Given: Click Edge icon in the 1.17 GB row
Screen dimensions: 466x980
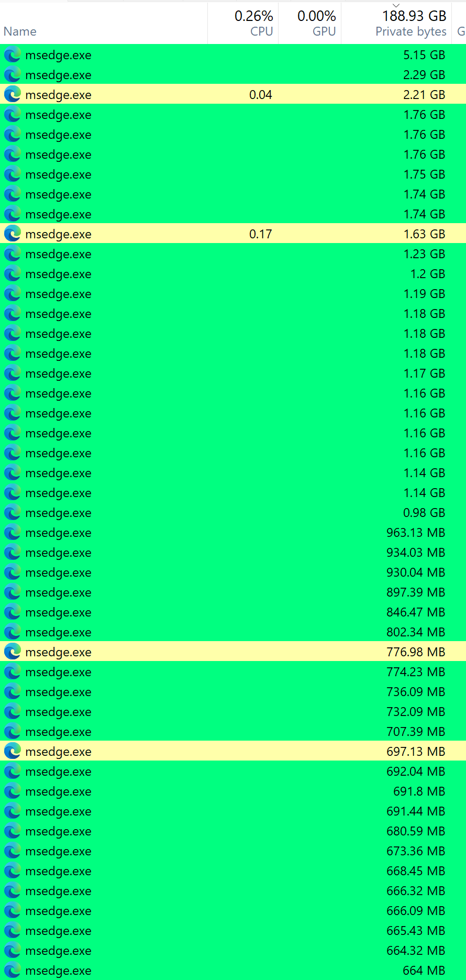Looking at the screenshot, I should click(13, 373).
